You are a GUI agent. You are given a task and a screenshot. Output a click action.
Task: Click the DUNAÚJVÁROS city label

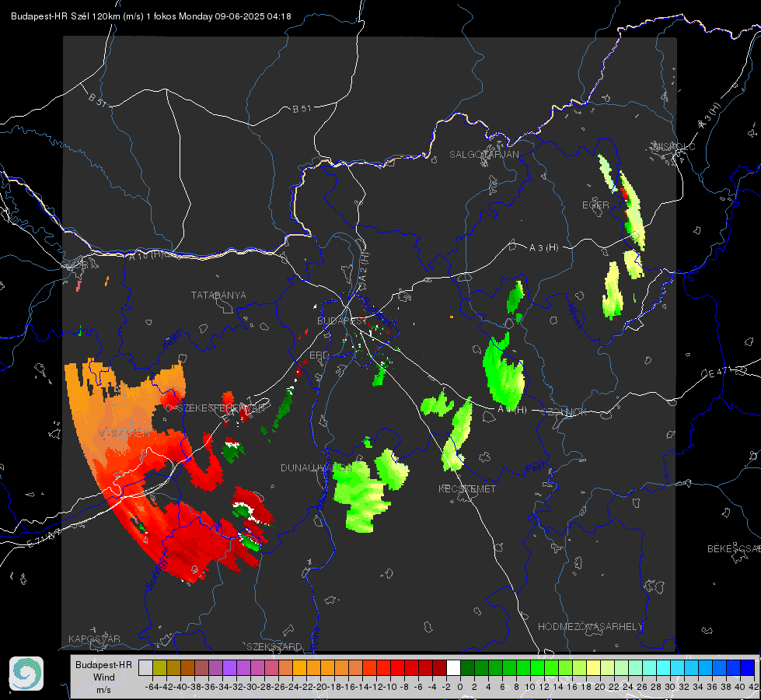(316, 467)
